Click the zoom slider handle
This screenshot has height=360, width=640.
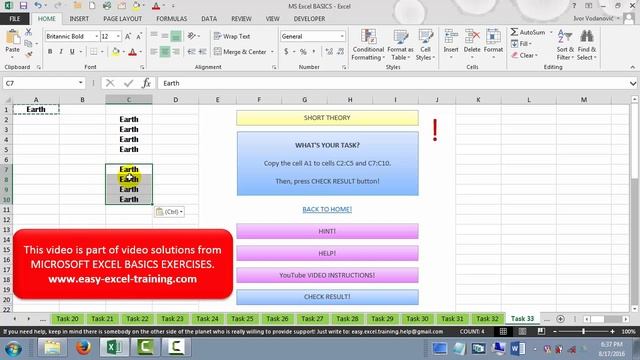[x=583, y=331]
